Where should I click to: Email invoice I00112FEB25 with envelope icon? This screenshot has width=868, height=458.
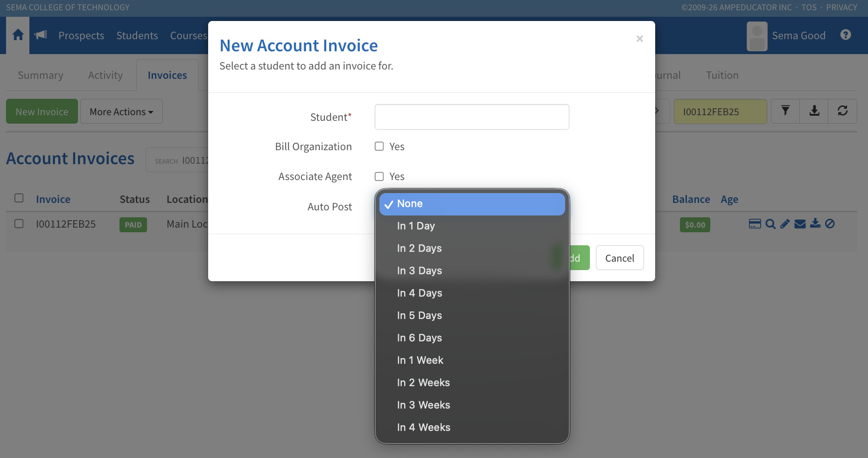tap(800, 224)
